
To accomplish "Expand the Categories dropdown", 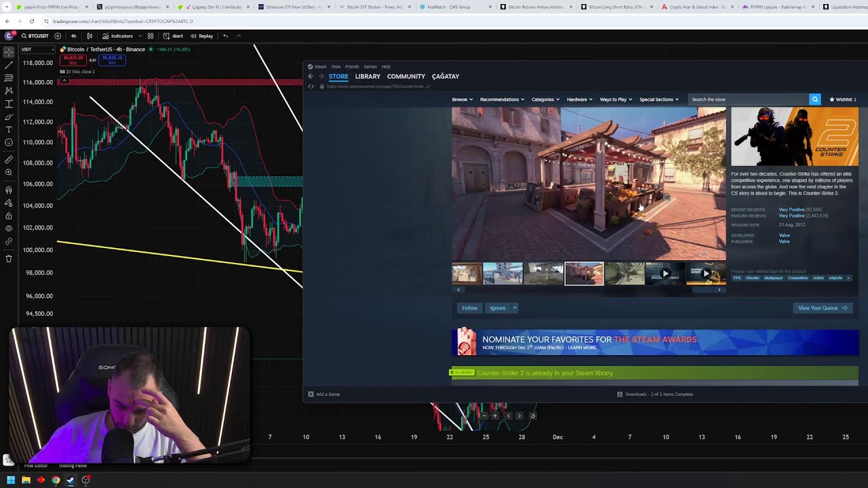I will point(545,100).
